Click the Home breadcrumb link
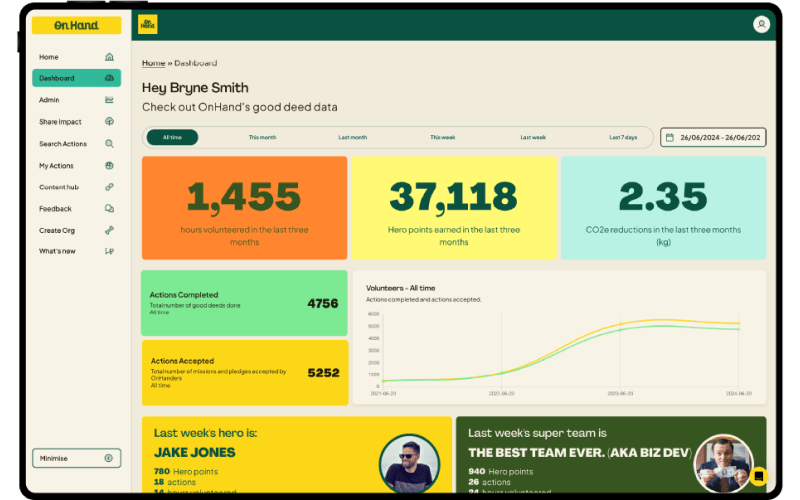Viewport: 800px width, 500px height. pyautogui.click(x=153, y=63)
